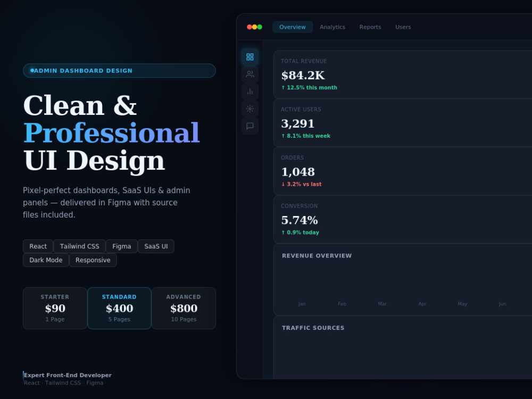Switch to the Overview tab
This screenshot has height=399, width=532.
click(293, 27)
